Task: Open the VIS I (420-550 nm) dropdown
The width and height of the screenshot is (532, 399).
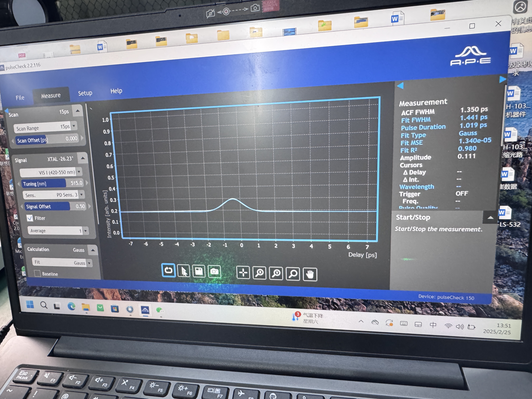Action: tap(51, 172)
